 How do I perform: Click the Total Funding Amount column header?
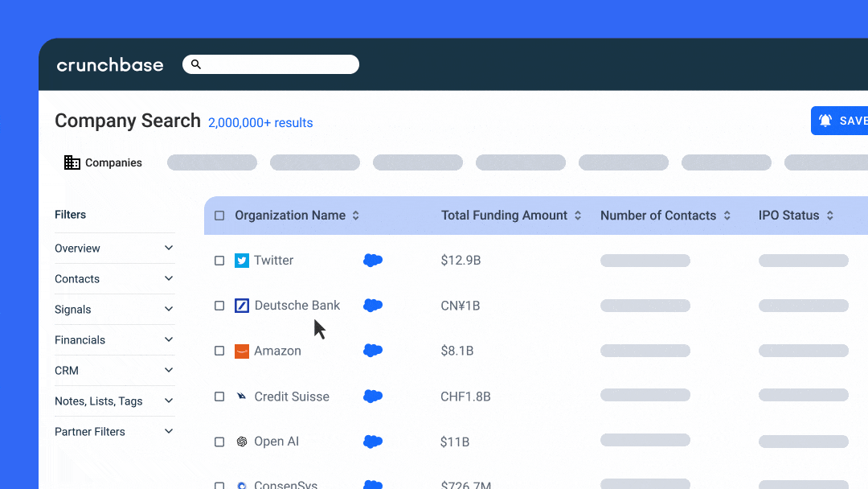504,216
